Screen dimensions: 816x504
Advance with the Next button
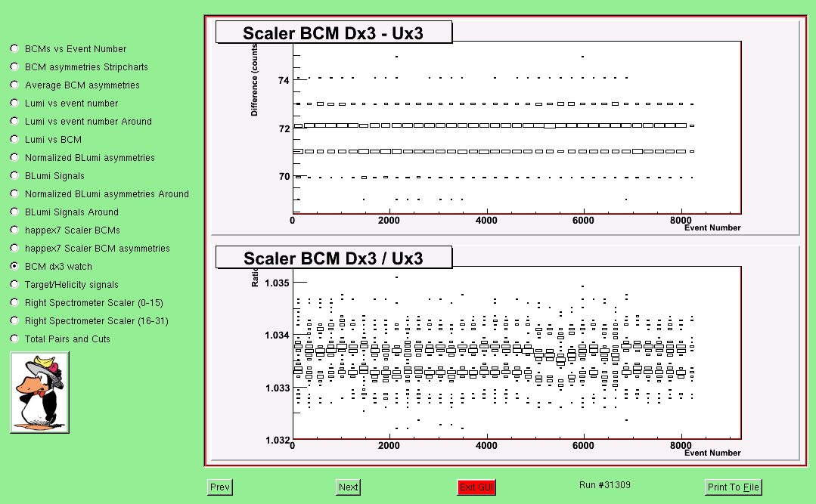coord(348,487)
